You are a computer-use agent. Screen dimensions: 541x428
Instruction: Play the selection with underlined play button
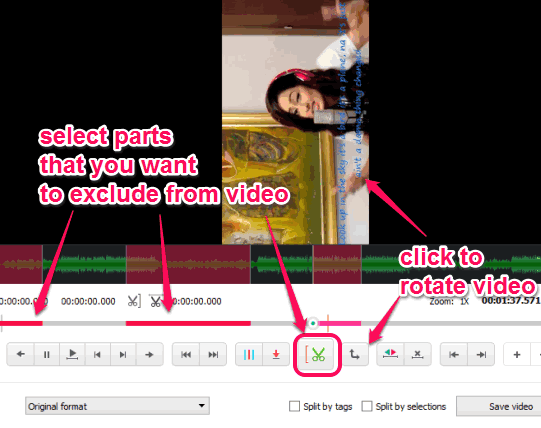coord(72,354)
